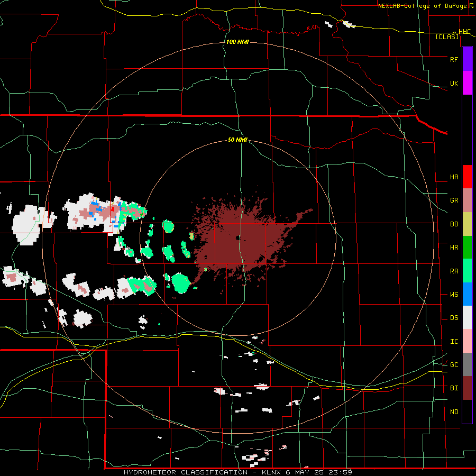Image resolution: width=476 pixels, height=476 pixels.
Task: Click the blue WS legend swatch
Action: pyautogui.click(x=467, y=294)
